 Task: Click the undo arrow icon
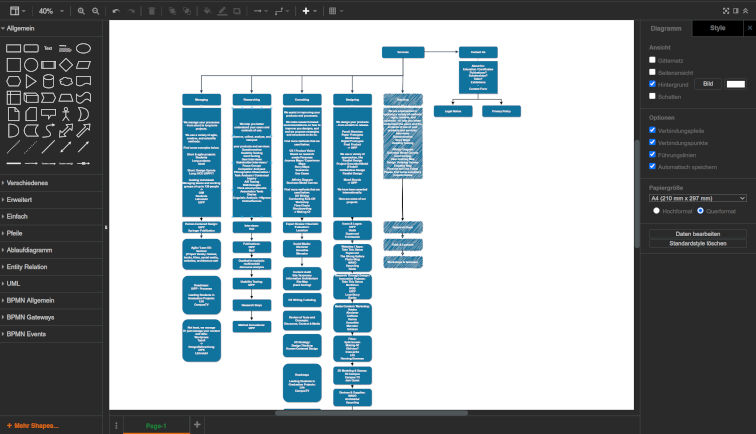(116, 10)
